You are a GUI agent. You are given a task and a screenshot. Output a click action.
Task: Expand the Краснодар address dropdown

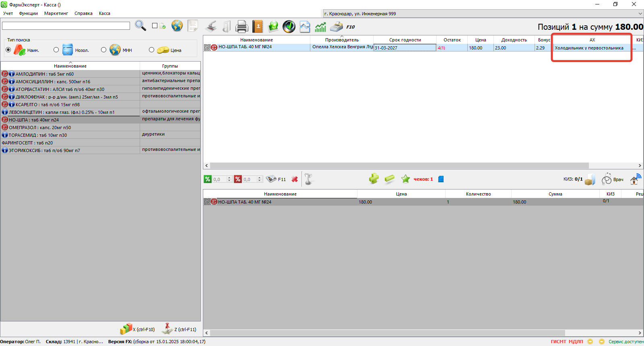pos(640,14)
